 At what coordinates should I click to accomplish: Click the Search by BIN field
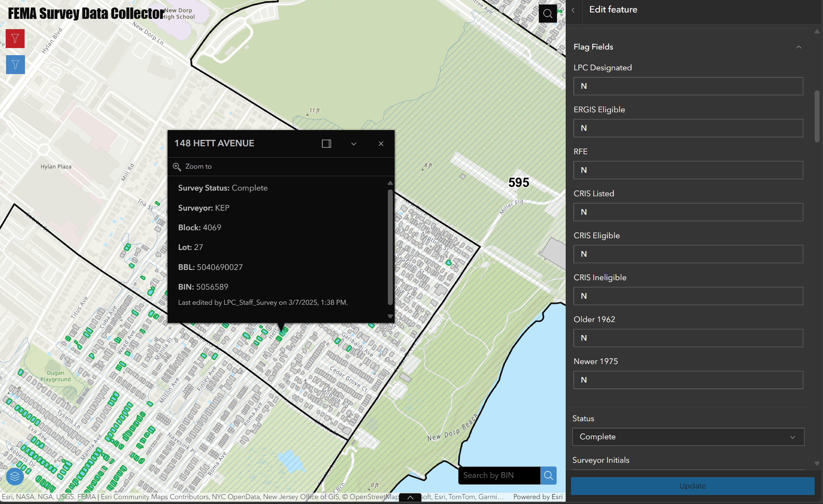pos(499,475)
